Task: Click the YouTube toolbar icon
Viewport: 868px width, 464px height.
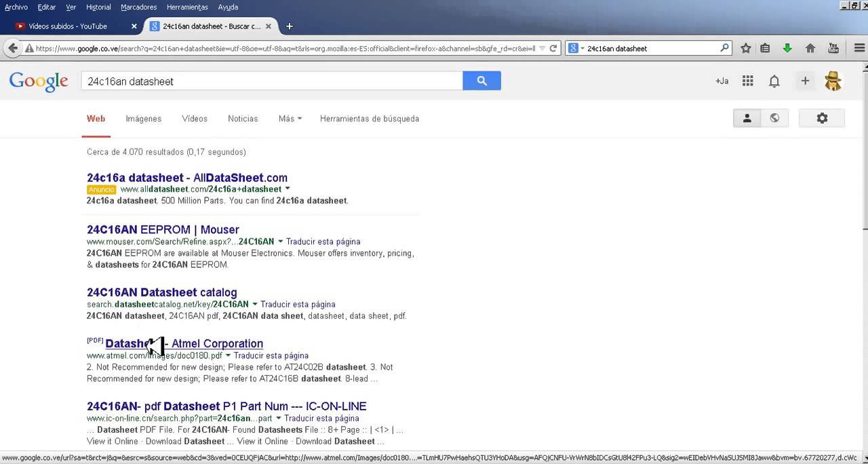Action: coord(833,48)
